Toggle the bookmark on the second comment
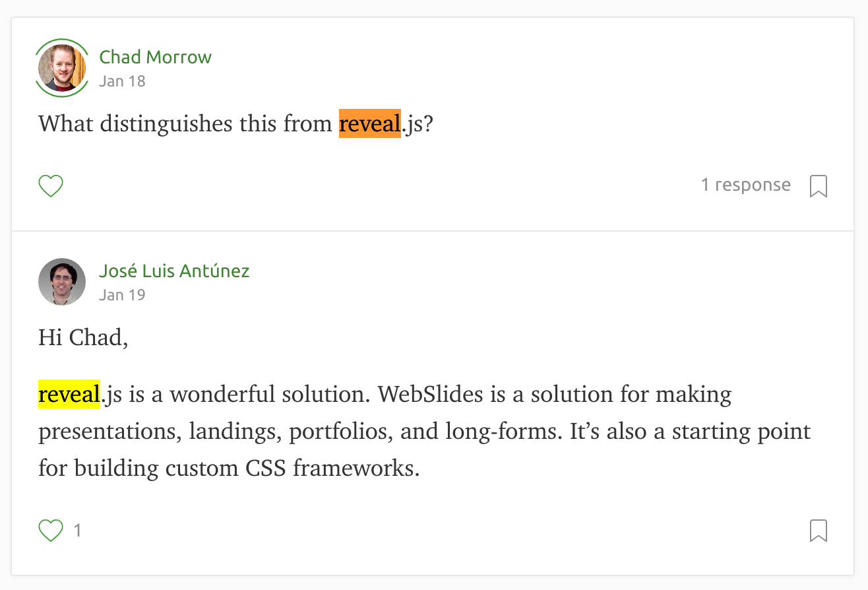Viewport: 868px width, 590px height. click(x=818, y=531)
